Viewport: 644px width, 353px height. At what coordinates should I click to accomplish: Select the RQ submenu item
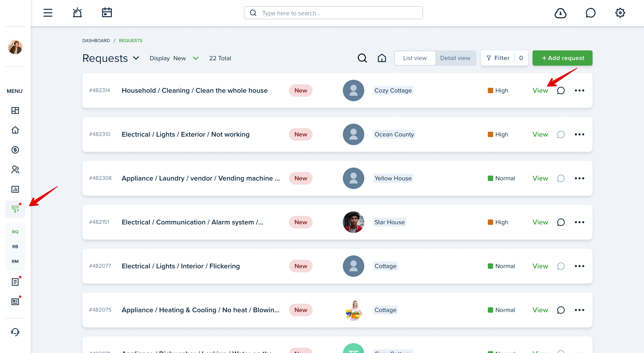pos(15,232)
